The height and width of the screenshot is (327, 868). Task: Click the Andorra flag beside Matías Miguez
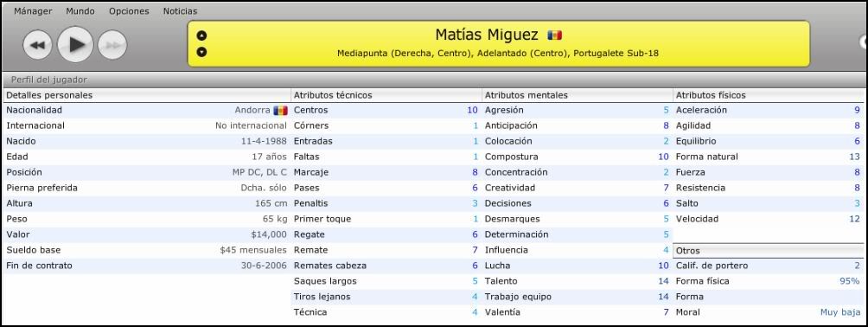(555, 35)
